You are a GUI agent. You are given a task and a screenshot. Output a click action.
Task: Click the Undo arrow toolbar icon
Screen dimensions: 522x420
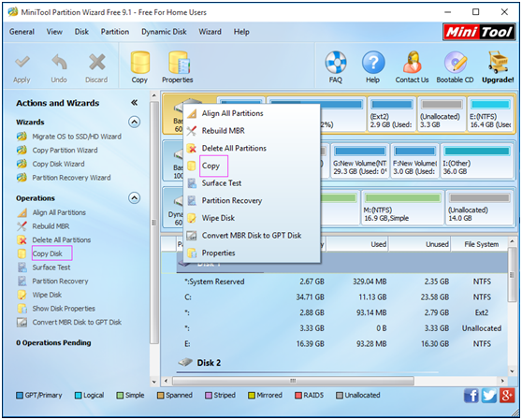click(x=59, y=63)
